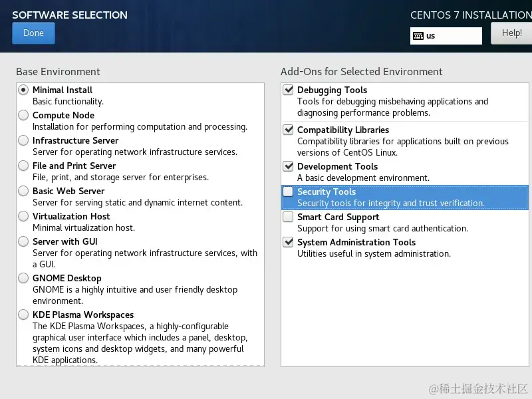The height and width of the screenshot is (399, 532).
Task: Open the us keyboard layout selector
Action: tap(446, 36)
